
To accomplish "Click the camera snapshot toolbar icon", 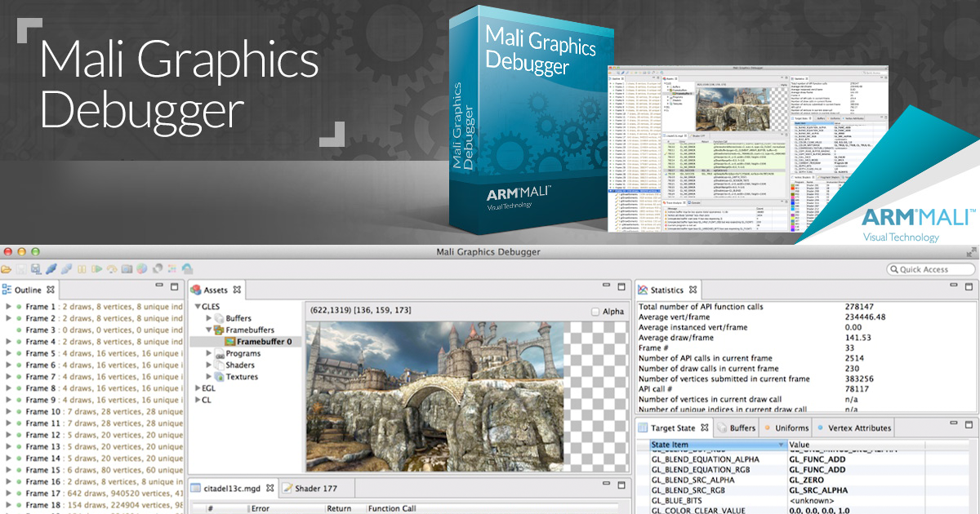I will pos(128,269).
